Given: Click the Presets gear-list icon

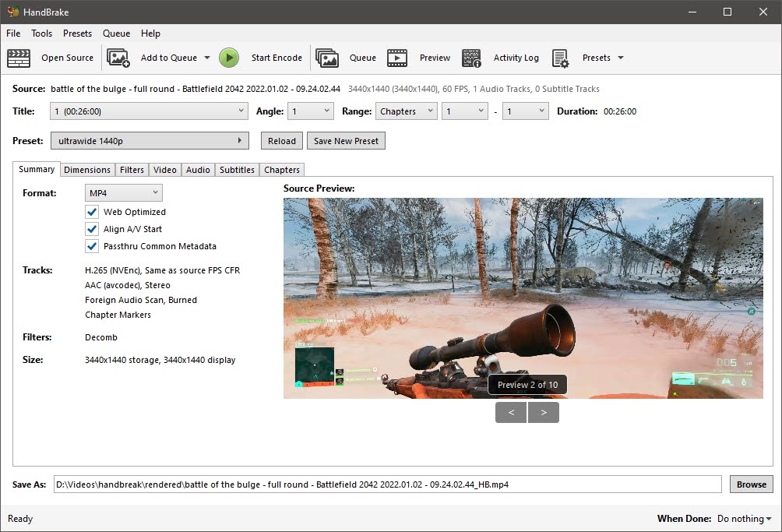Looking at the screenshot, I should coord(560,58).
